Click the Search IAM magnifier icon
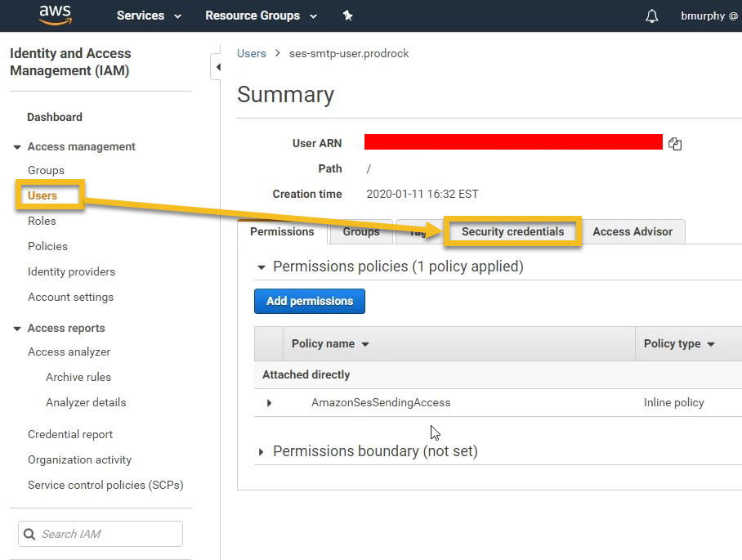This screenshot has height=560, width=742. point(29,534)
